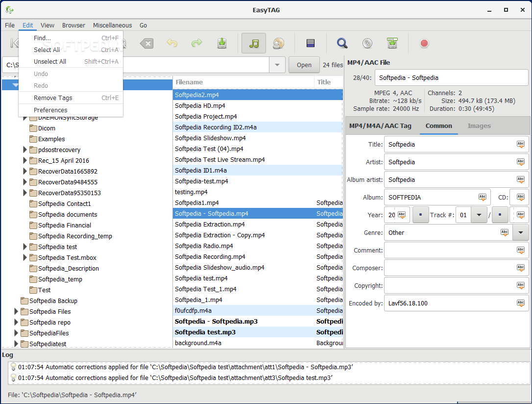The width and height of the screenshot is (532, 404).
Task: Click the Abc icon in Copyright field
Action: [520, 285]
